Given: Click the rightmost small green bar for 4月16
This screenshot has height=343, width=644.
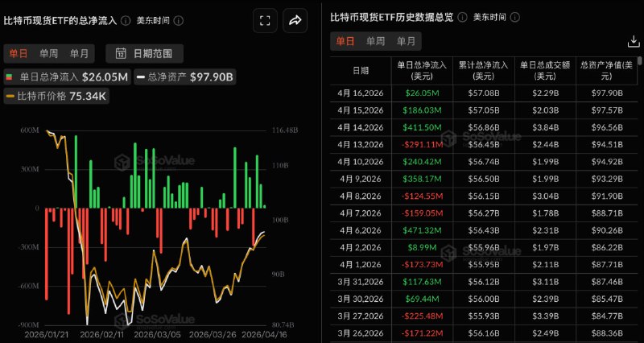Looking at the screenshot, I should [x=265, y=207].
